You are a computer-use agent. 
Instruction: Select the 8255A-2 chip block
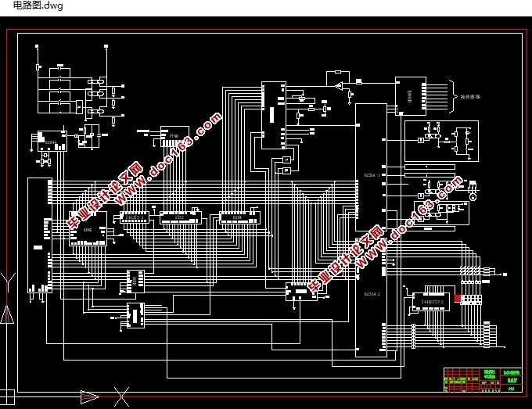371,294
